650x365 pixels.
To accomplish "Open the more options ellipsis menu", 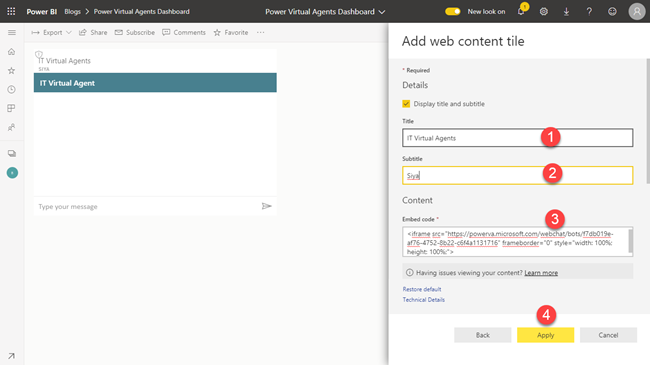I will pyautogui.click(x=260, y=32).
